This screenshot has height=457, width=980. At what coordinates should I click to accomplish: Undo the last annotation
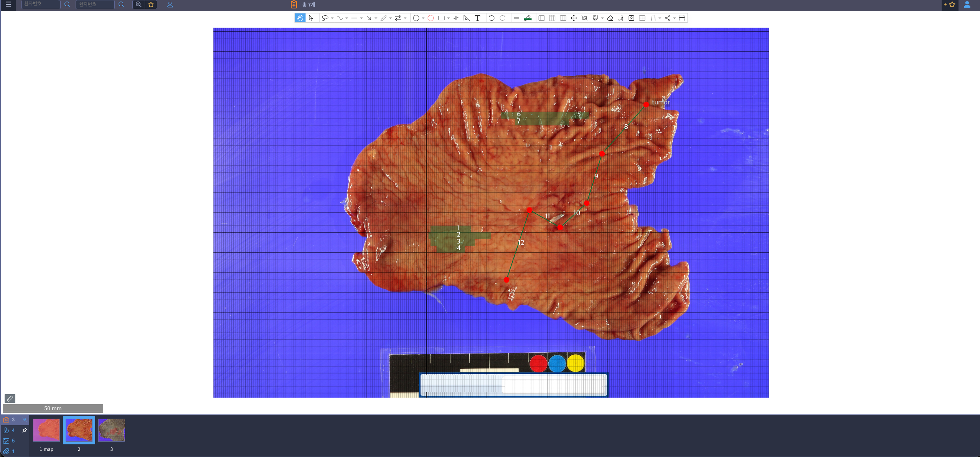492,18
